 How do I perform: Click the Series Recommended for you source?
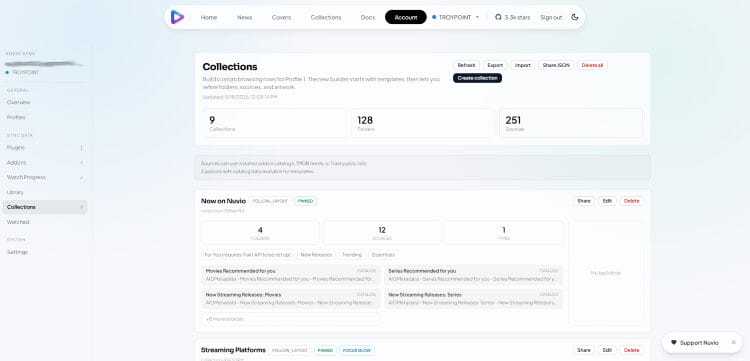[x=474, y=275]
